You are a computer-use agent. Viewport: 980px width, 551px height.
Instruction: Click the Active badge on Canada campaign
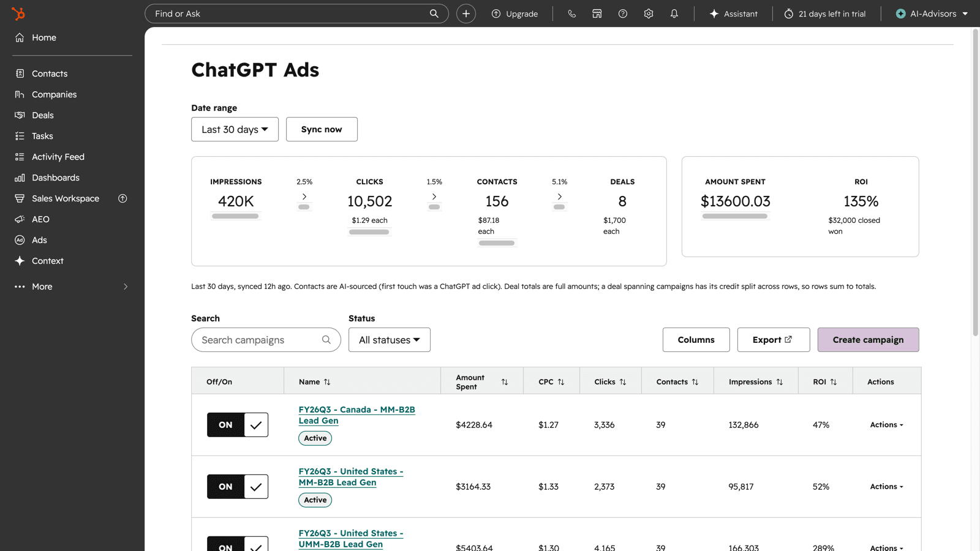click(x=315, y=438)
